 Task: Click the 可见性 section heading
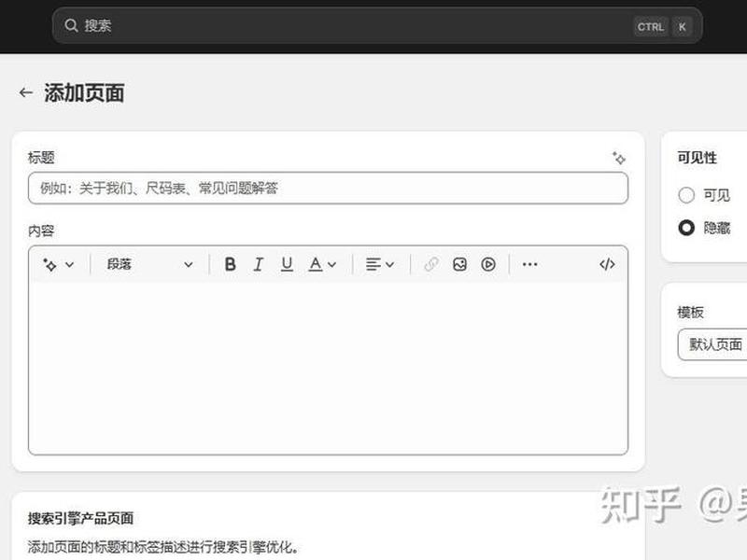pyautogui.click(x=697, y=158)
